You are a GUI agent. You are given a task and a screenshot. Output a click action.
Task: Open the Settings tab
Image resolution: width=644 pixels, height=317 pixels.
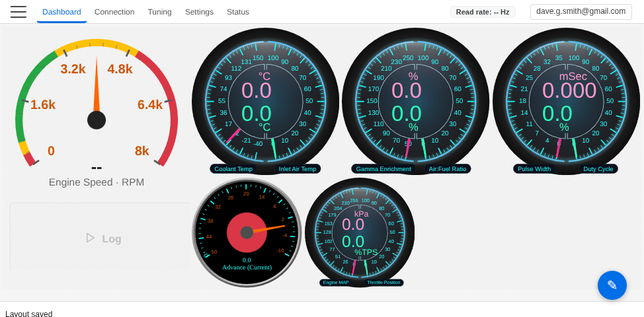[x=199, y=12]
